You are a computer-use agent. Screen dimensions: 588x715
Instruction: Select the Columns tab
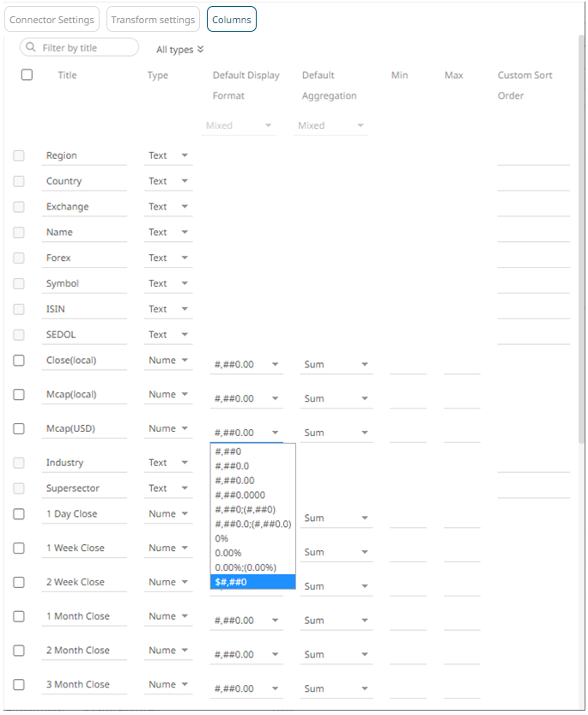pos(232,20)
